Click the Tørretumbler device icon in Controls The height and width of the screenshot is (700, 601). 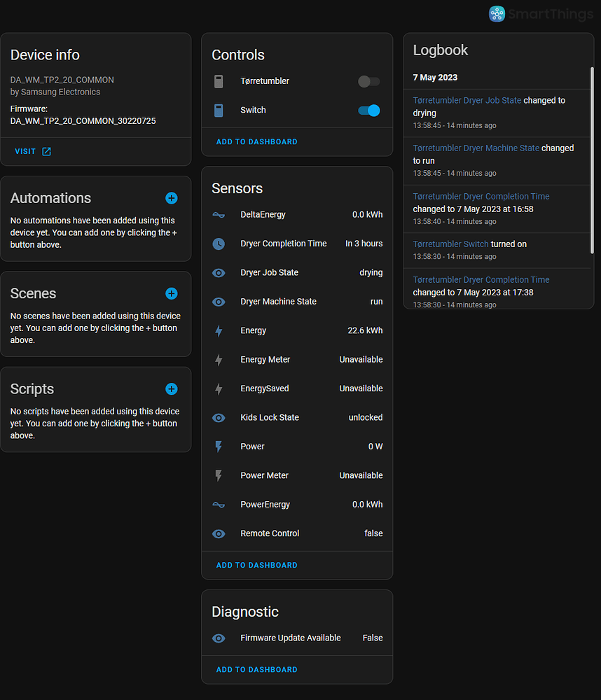[x=219, y=81]
